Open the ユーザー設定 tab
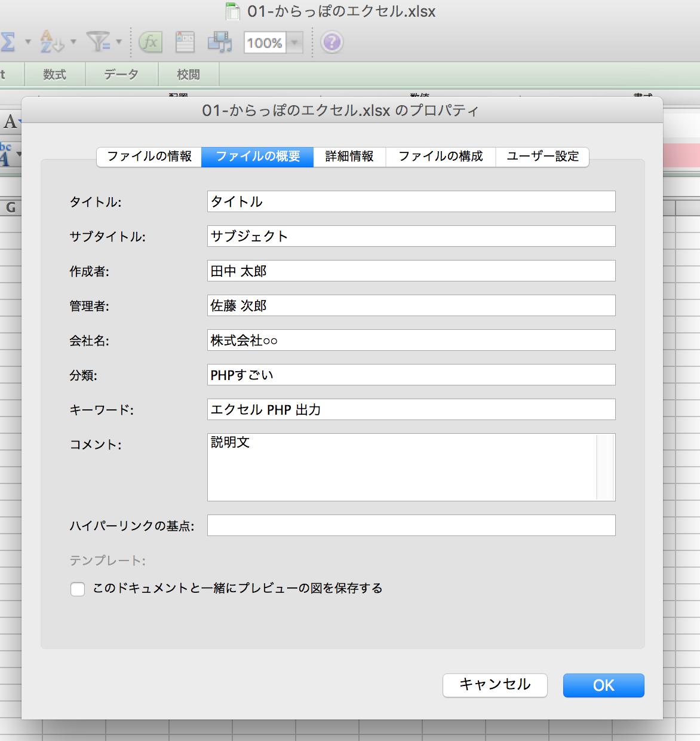700x741 pixels. coord(542,157)
